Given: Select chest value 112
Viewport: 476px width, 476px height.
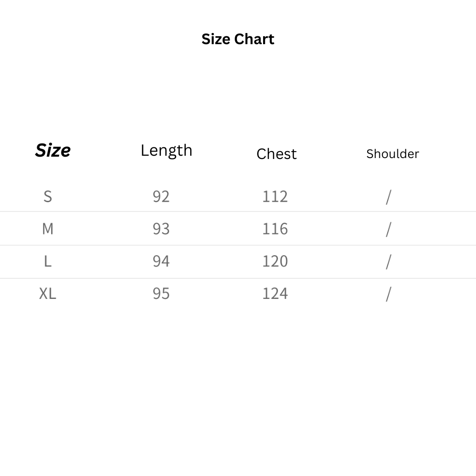Looking at the screenshot, I should click(275, 196).
